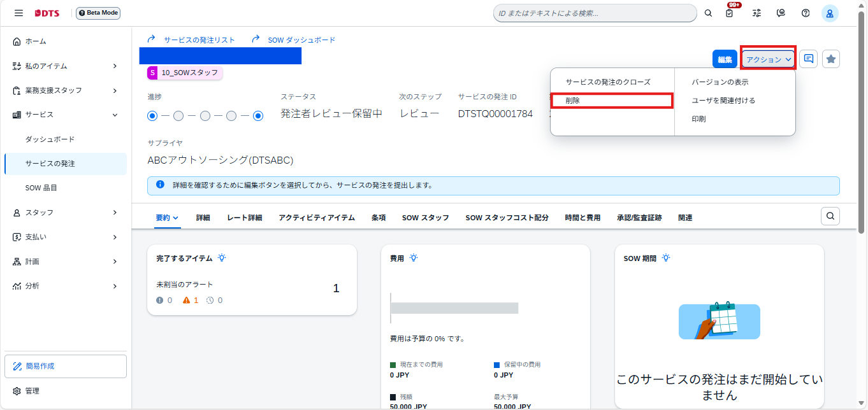The height and width of the screenshot is (410, 868).
Task: Switch to the SOW スタッフ tab
Action: (425, 218)
